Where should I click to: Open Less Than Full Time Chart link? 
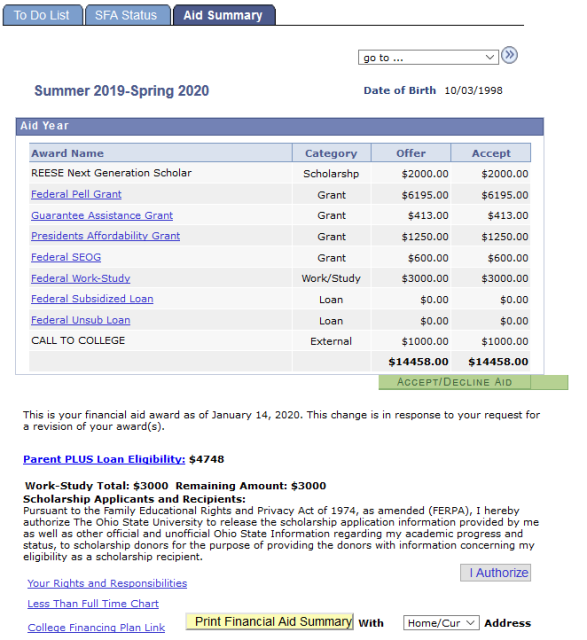pyautogui.click(x=93, y=604)
